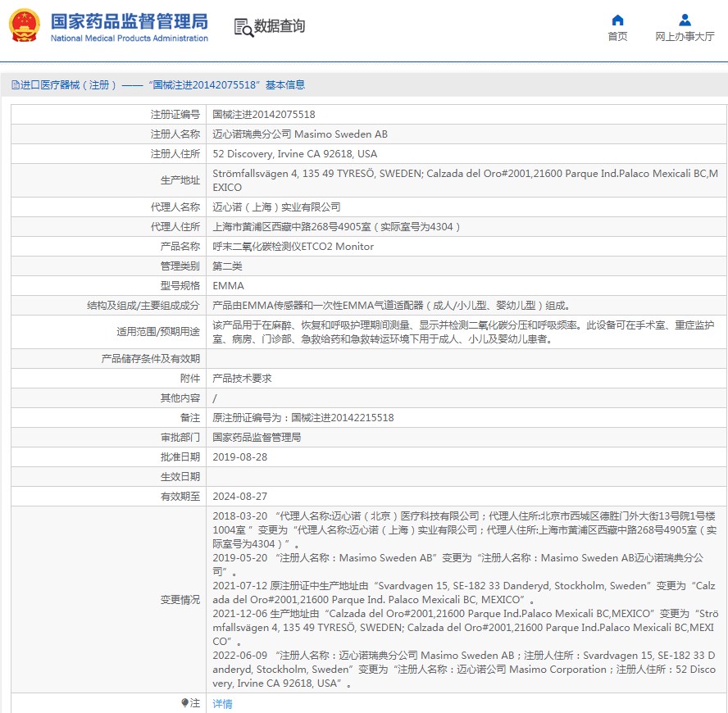Viewport: 728px width, 713px height.
Task: Select agent name 迈心诺（上海）实业有限公司
Action: pos(276,207)
